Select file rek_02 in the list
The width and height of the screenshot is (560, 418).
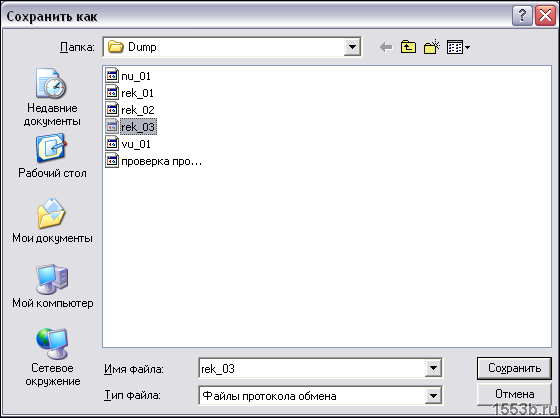click(x=130, y=110)
